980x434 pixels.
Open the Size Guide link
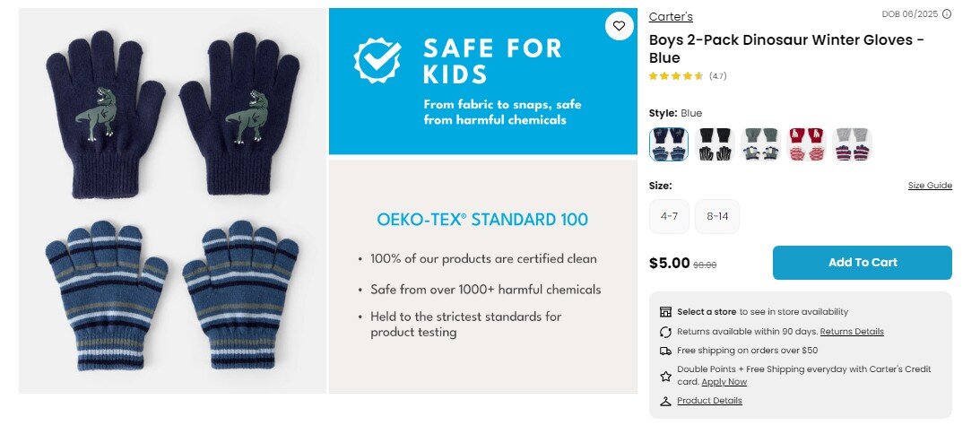coord(930,186)
